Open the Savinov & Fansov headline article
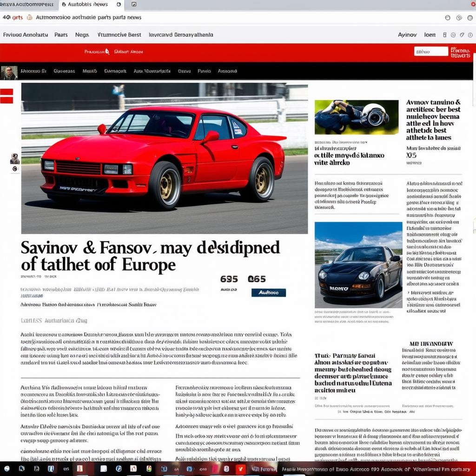The width and height of the screenshot is (476, 476). click(150, 255)
